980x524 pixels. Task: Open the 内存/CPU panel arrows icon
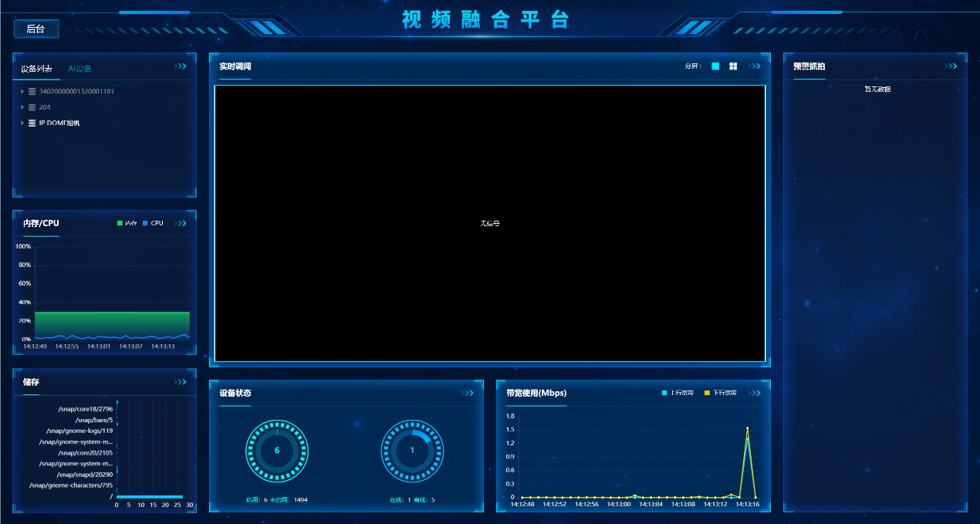pos(181,223)
